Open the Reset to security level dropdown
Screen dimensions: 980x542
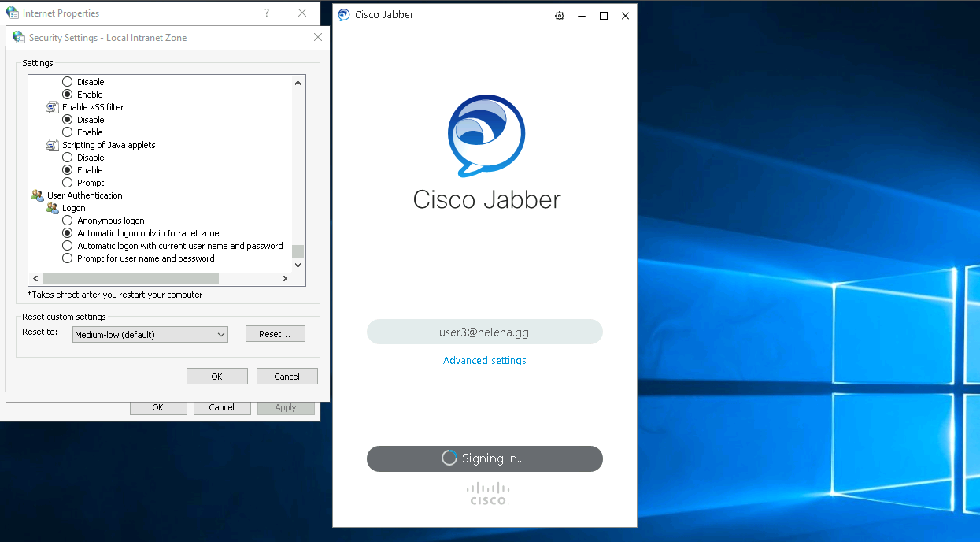pos(150,335)
